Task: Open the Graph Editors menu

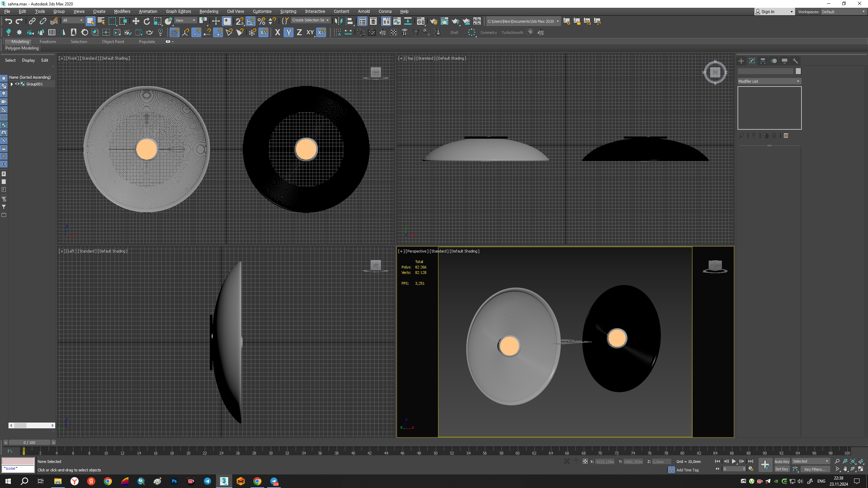Action: click(178, 11)
